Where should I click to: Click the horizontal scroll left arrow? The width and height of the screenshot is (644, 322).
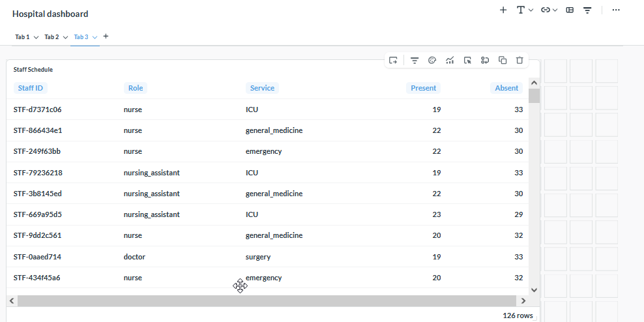[12, 300]
